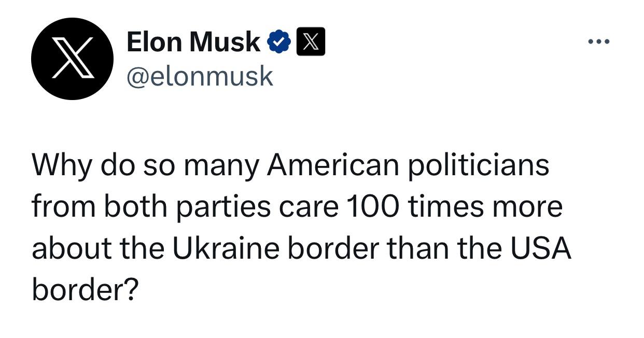Click the blue verified checkmark badge
Image resolution: width=644 pixels, height=338 pixels.
tap(278, 42)
